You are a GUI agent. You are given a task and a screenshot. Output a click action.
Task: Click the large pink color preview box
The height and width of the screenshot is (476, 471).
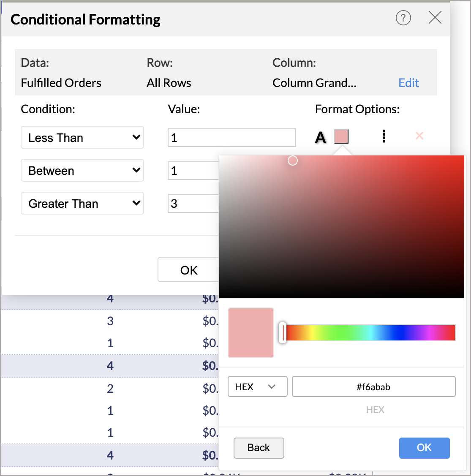(251, 333)
